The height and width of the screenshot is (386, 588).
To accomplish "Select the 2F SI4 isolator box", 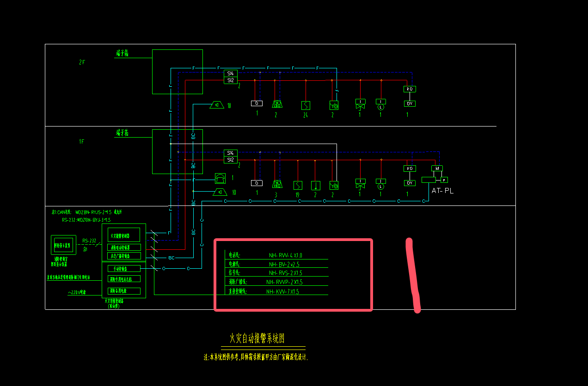I will pos(231,73).
